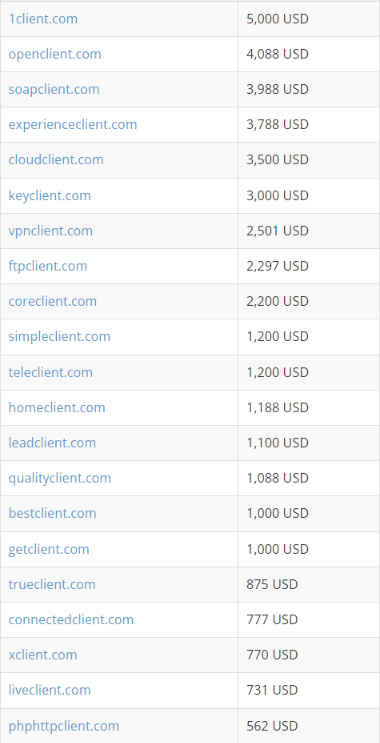Viewport: 380px width, 743px height.
Task: Select qualityclient.com domain link
Action: tap(60, 478)
